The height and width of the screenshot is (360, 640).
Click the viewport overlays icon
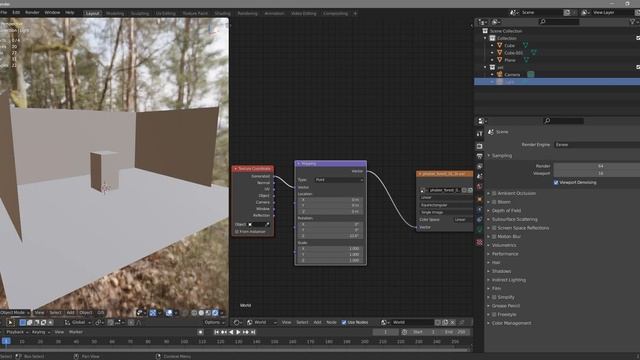(x=169, y=313)
